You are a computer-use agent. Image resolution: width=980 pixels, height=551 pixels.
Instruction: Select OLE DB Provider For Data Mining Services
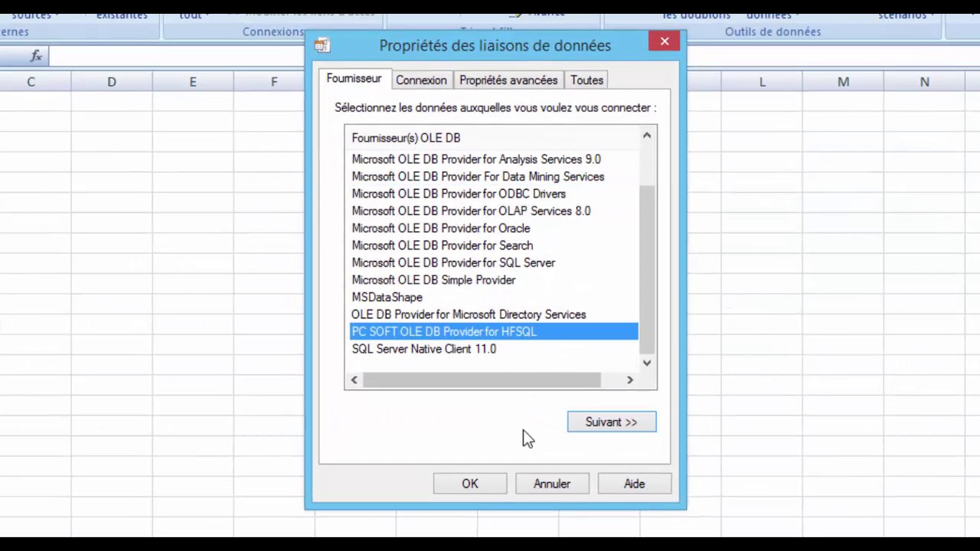[x=478, y=177]
